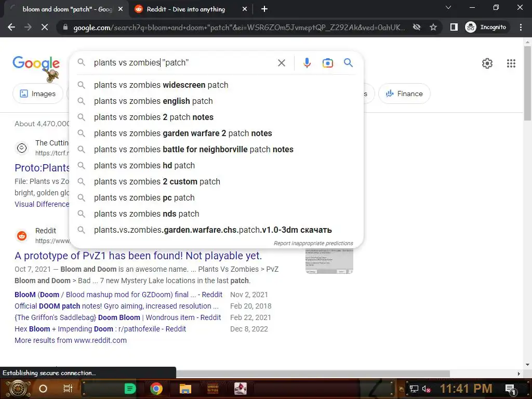
Task: Open Google quick settings gear
Action: (487, 63)
